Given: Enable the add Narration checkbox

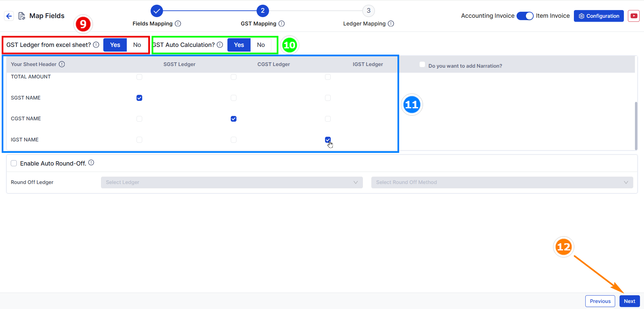Looking at the screenshot, I should click(422, 64).
